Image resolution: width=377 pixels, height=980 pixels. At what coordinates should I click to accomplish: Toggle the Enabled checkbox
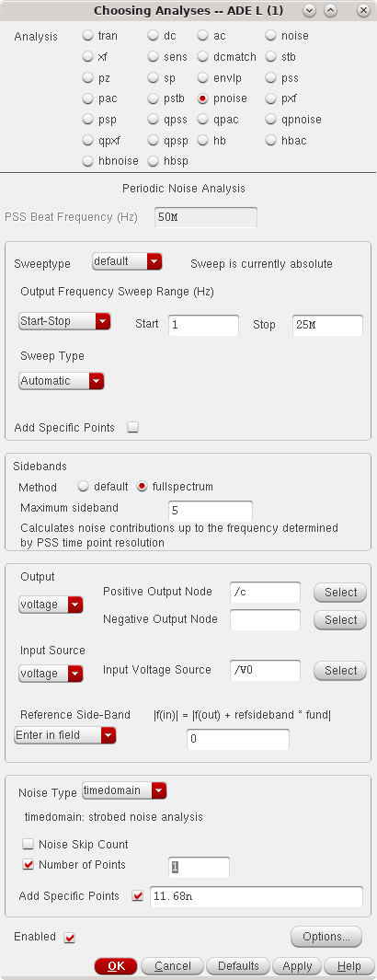point(69,938)
